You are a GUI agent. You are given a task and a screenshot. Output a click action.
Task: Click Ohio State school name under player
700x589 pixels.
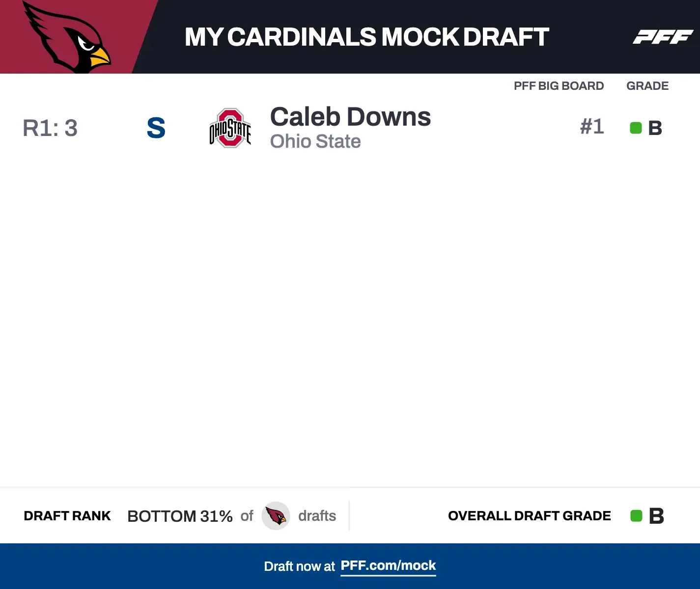(x=315, y=141)
